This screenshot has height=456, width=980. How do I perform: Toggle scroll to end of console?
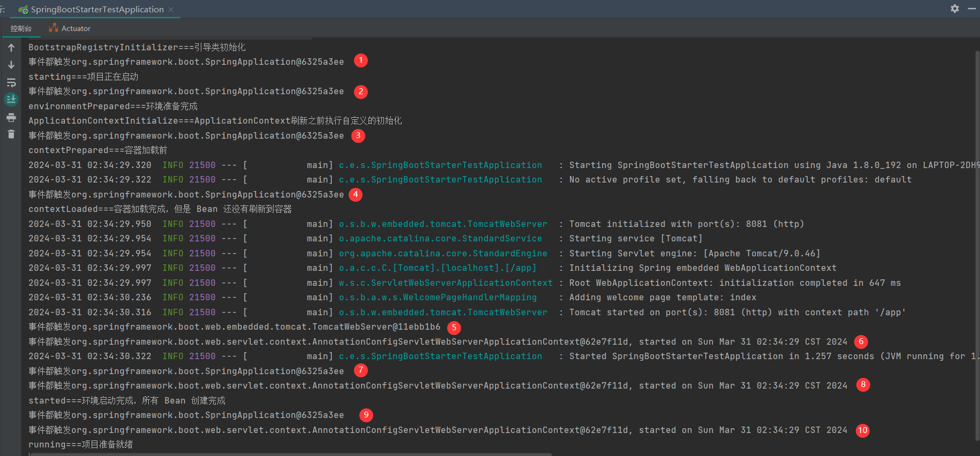click(11, 100)
